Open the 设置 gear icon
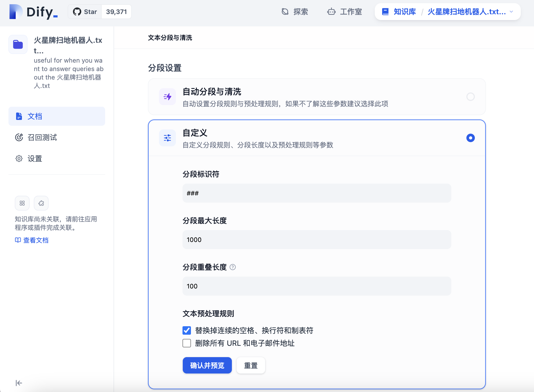The image size is (534, 392). click(x=19, y=158)
